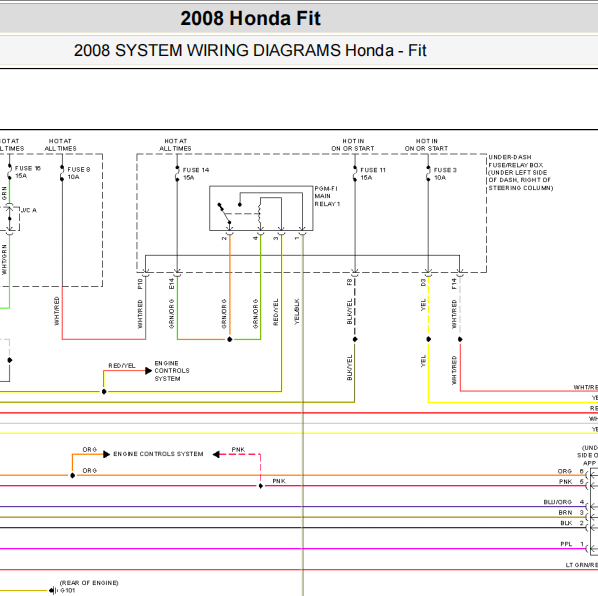Select the FUSE 3 10A label
Viewport: 598px width, 596px height.
[445, 174]
